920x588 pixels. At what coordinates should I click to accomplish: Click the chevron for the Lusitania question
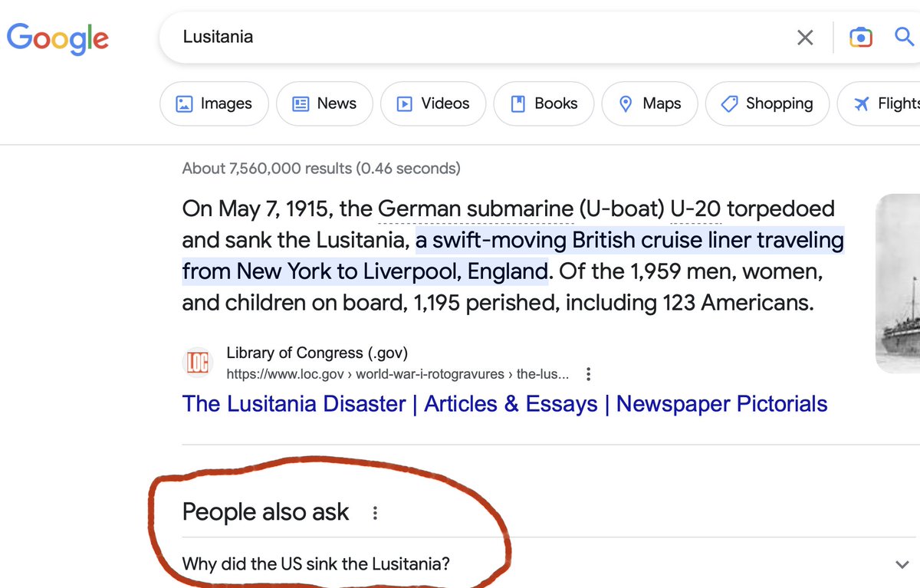coord(902,565)
